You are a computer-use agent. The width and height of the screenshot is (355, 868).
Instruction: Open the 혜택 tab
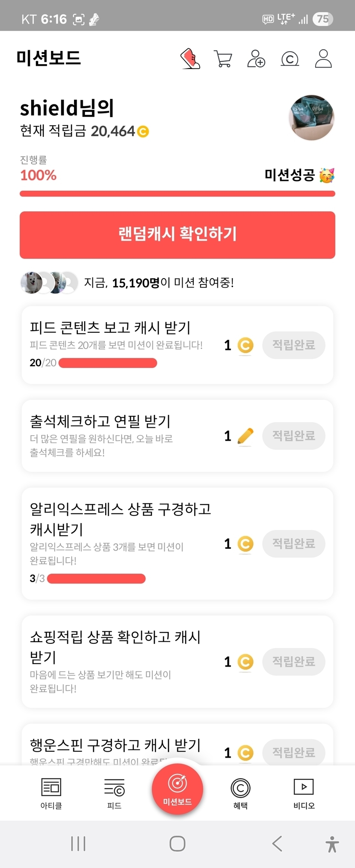[x=240, y=793]
